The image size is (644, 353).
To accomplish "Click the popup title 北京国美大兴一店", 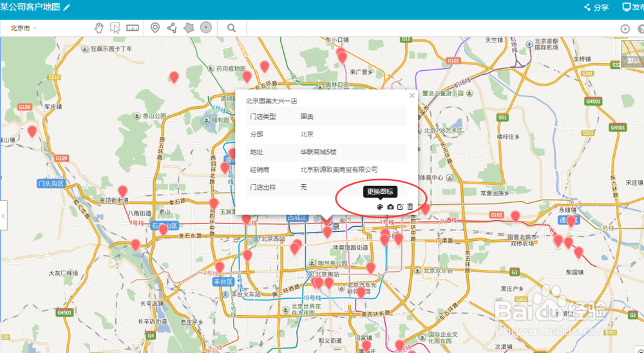I will tap(272, 100).
